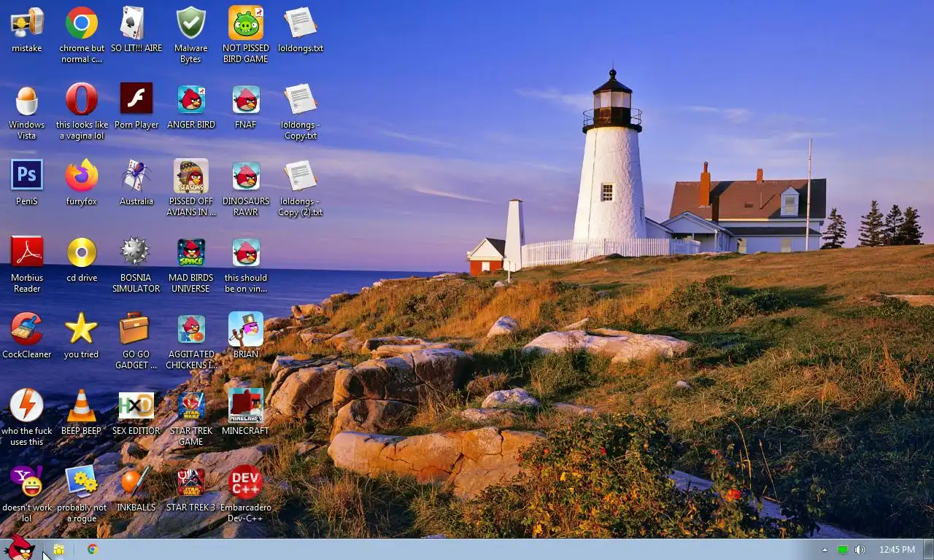Image resolution: width=934 pixels, height=560 pixels.
Task: Launch Embarcadero Dev-C++ from desktop
Action: click(246, 494)
